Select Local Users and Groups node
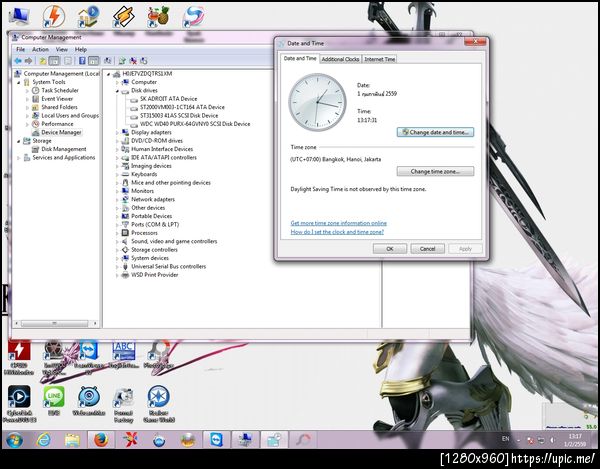 tap(70, 116)
